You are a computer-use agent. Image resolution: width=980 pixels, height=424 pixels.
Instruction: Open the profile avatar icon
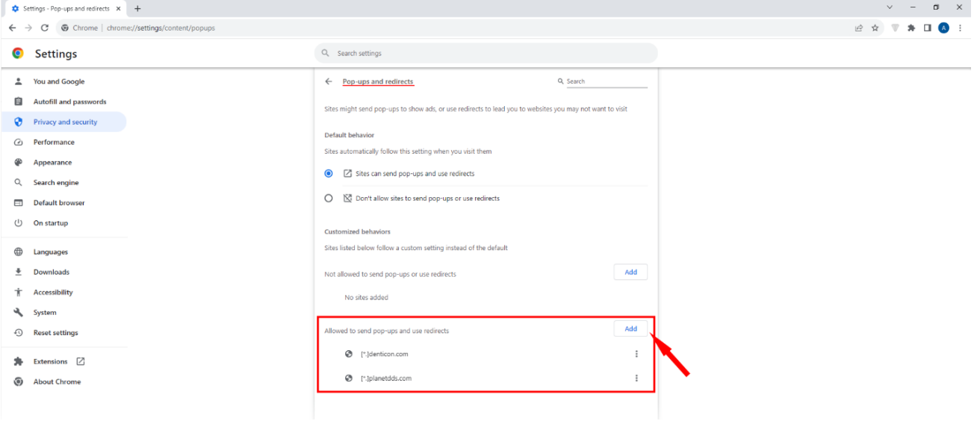[x=943, y=28]
